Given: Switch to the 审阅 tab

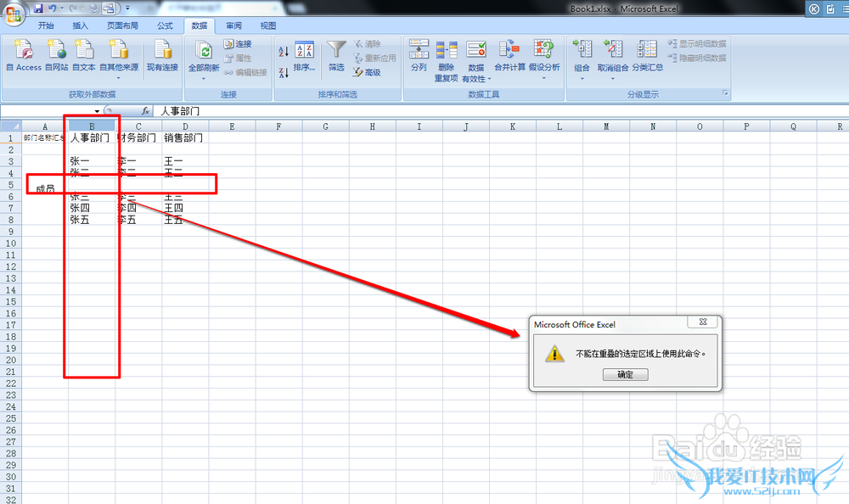Looking at the screenshot, I should click(x=234, y=25).
